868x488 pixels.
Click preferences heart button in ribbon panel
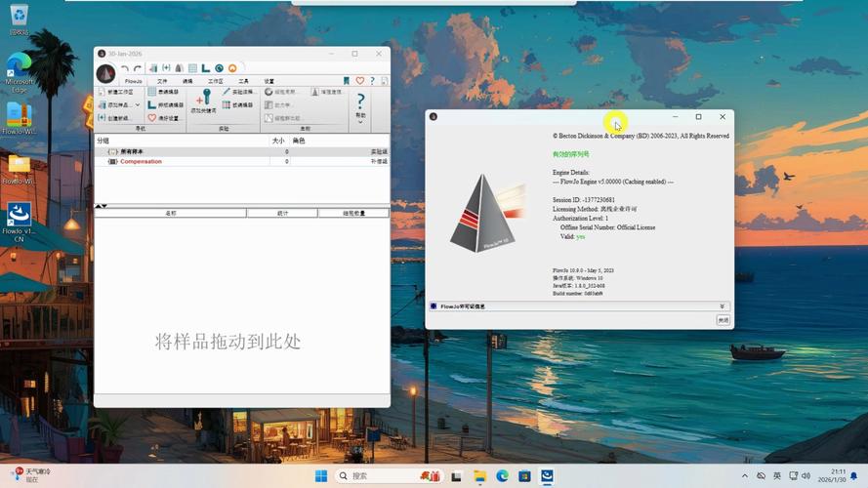(x=163, y=118)
